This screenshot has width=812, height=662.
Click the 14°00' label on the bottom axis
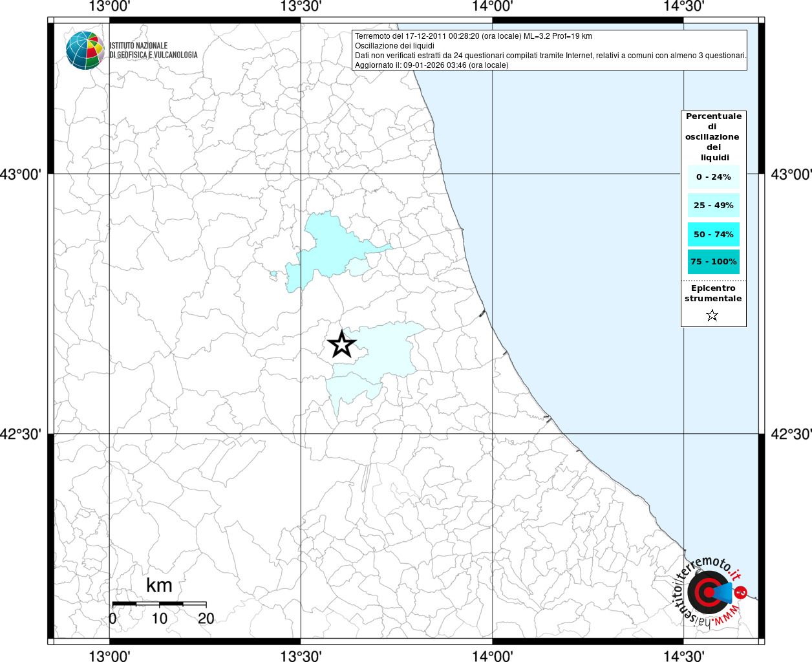click(x=493, y=656)
